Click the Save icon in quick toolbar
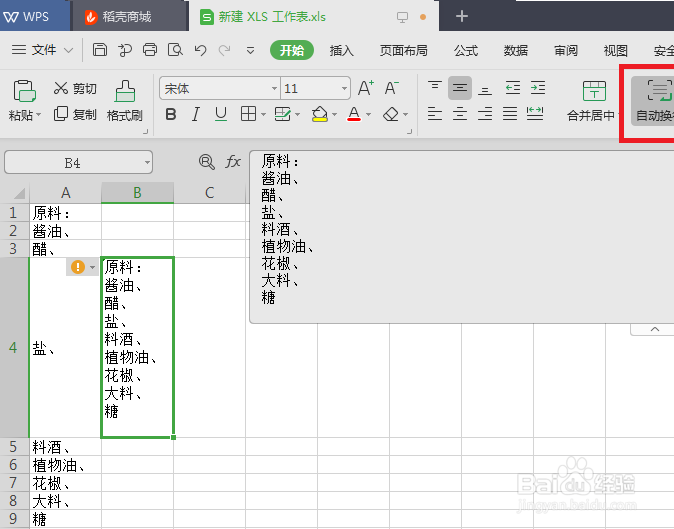This screenshot has width=674, height=529. tap(100, 50)
